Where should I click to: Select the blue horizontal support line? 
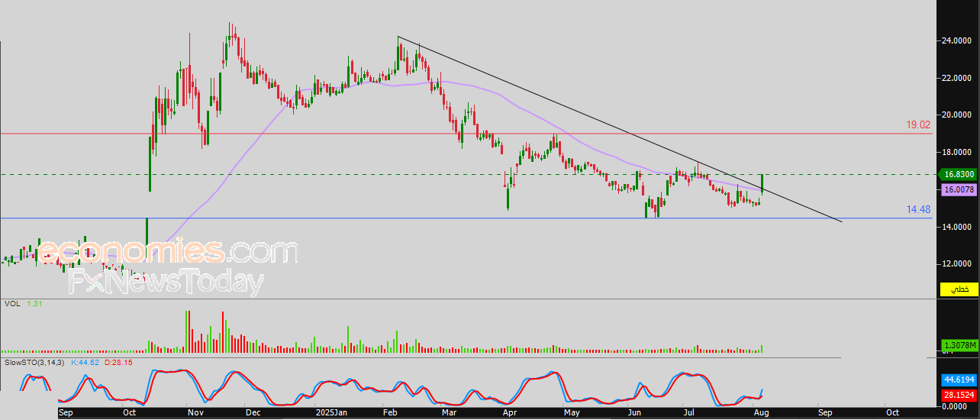[x=466, y=218]
